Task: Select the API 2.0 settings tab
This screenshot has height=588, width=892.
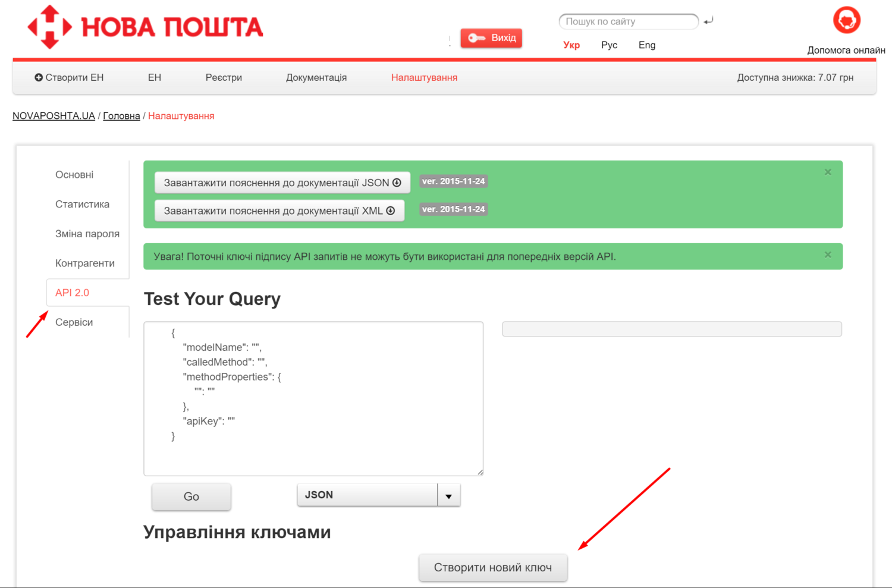Action: coord(87,293)
